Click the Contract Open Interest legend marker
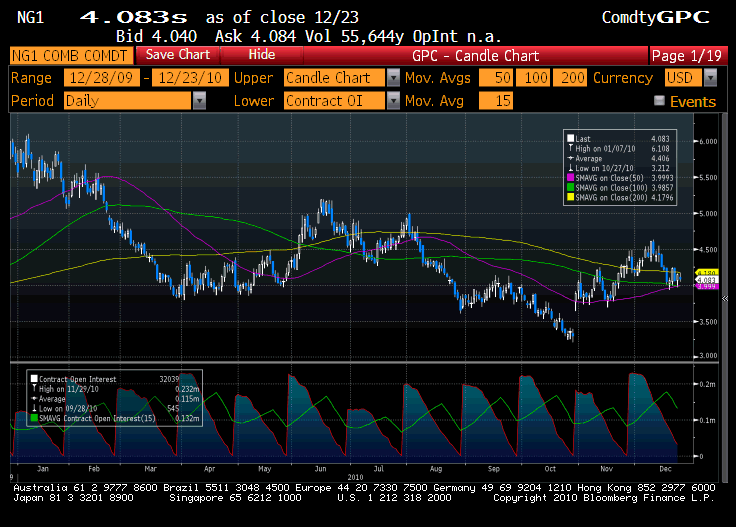 tap(32, 380)
